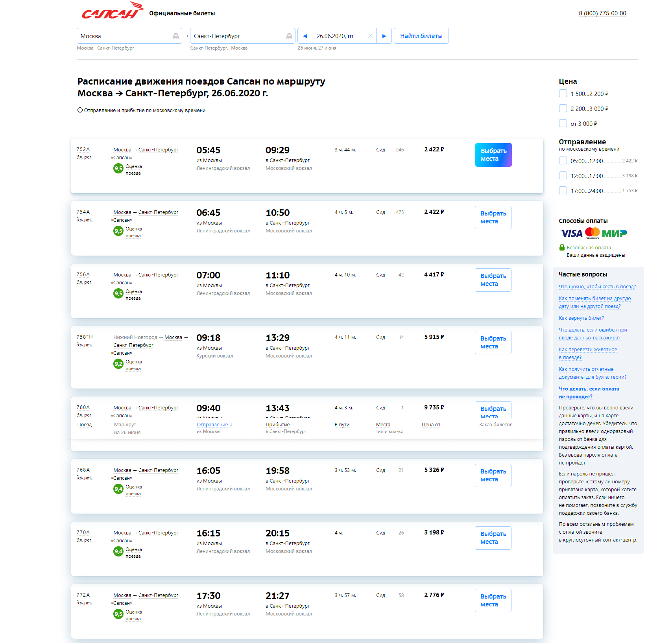Screen dimensions: 672x643
Task: Choose seats for the 16:15 train
Action: coord(493,538)
